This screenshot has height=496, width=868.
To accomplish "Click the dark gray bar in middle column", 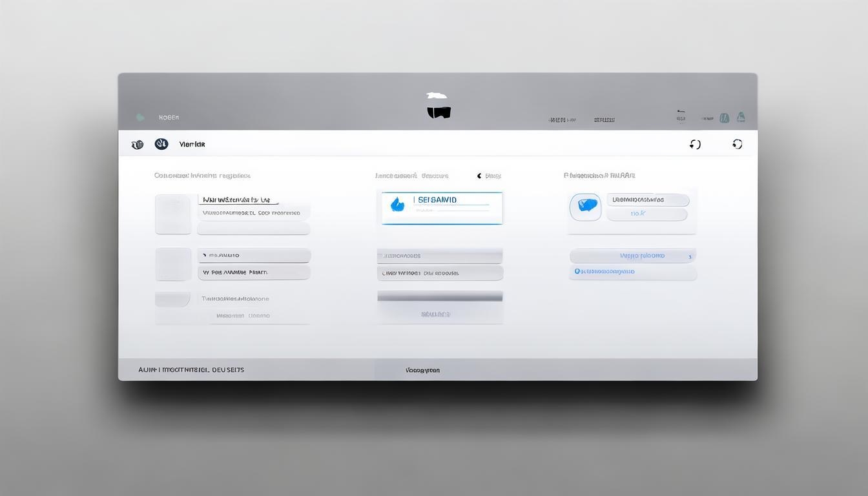I will point(440,296).
